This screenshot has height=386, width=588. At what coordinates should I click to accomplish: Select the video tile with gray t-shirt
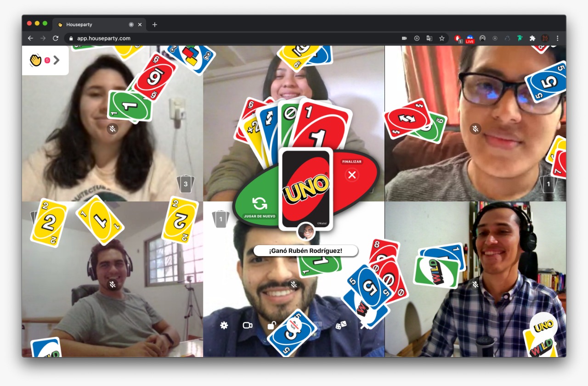click(x=113, y=279)
